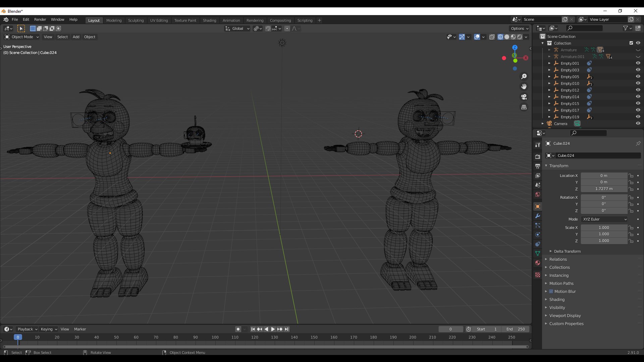Toggle the X-ray view button
Viewport: 644px width, 362px height.
point(492,37)
